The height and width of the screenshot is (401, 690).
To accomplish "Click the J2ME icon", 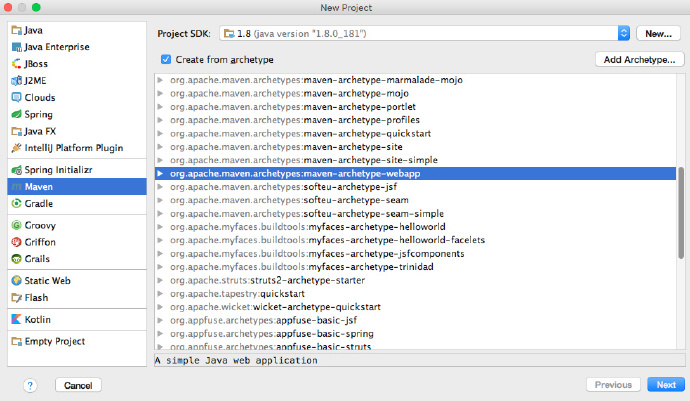I will click(17, 81).
